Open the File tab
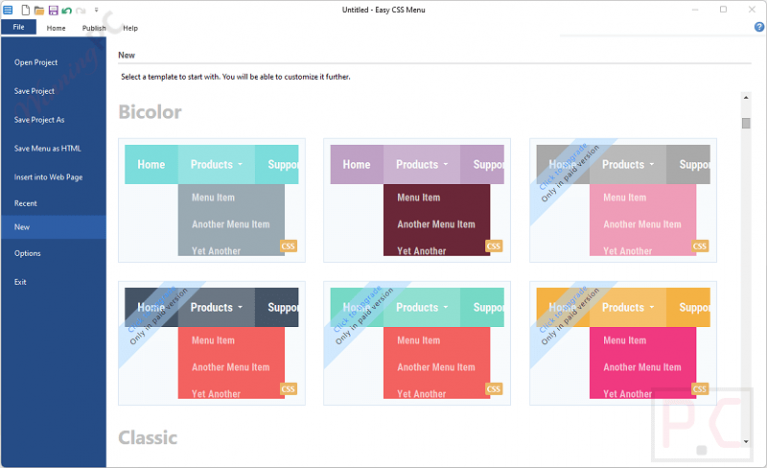Viewport: 767px width, 468px height. click(19, 27)
